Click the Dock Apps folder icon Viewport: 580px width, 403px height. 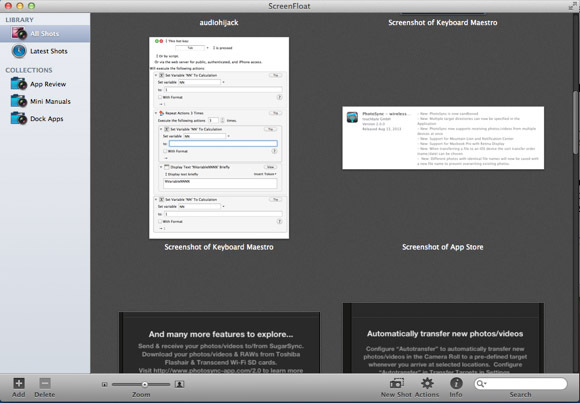(19, 118)
